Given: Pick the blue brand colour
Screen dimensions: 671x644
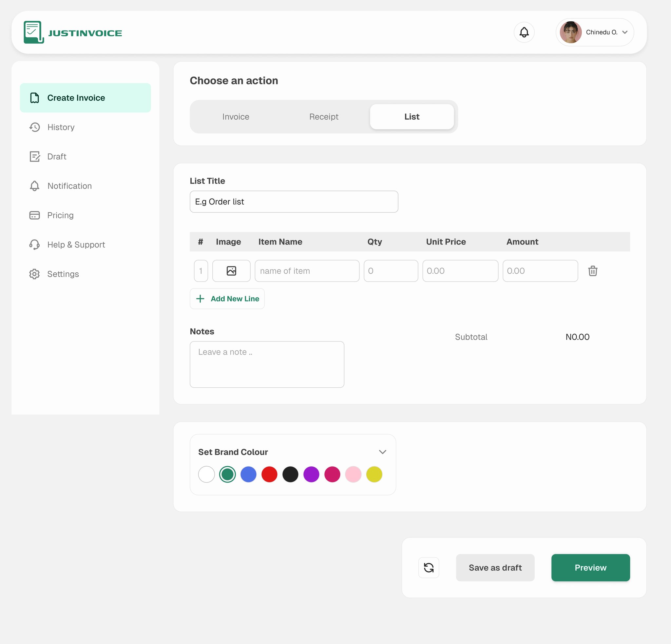Looking at the screenshot, I should coord(248,474).
